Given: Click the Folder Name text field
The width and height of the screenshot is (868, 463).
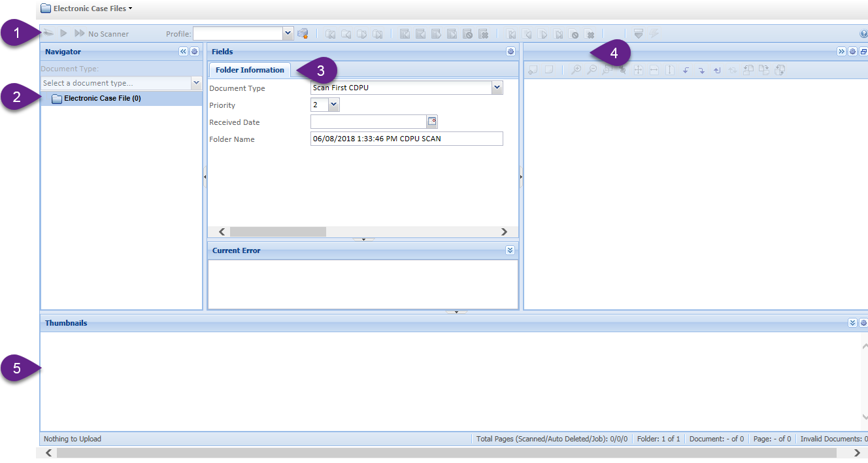Looking at the screenshot, I should [x=406, y=139].
